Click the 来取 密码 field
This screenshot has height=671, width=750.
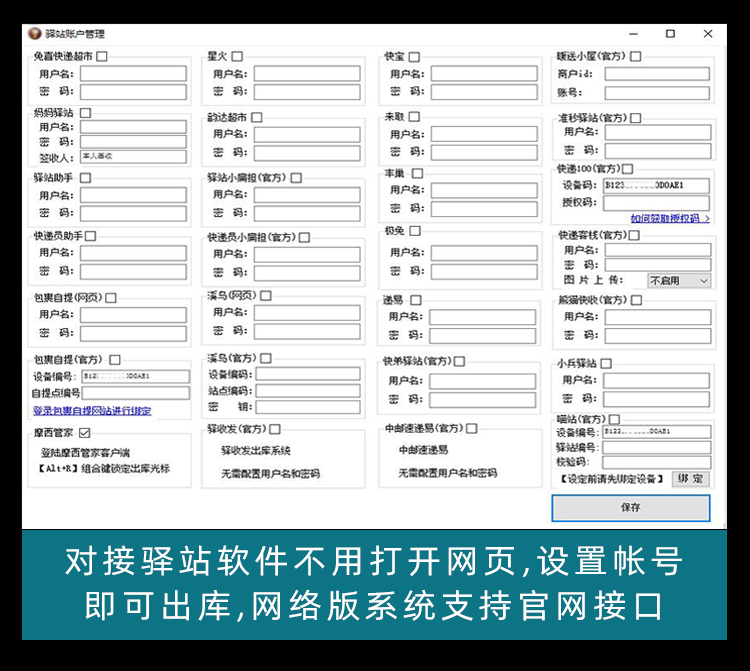click(484, 152)
